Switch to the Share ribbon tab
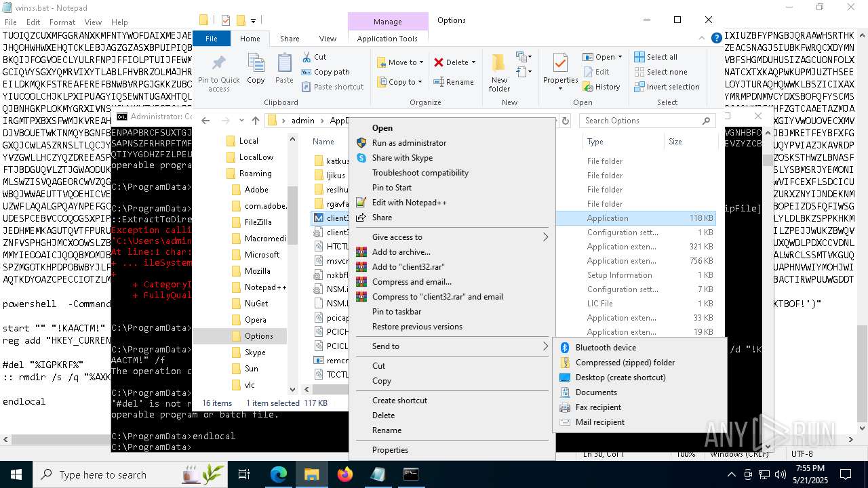This screenshot has width=868, height=488. coord(290,39)
